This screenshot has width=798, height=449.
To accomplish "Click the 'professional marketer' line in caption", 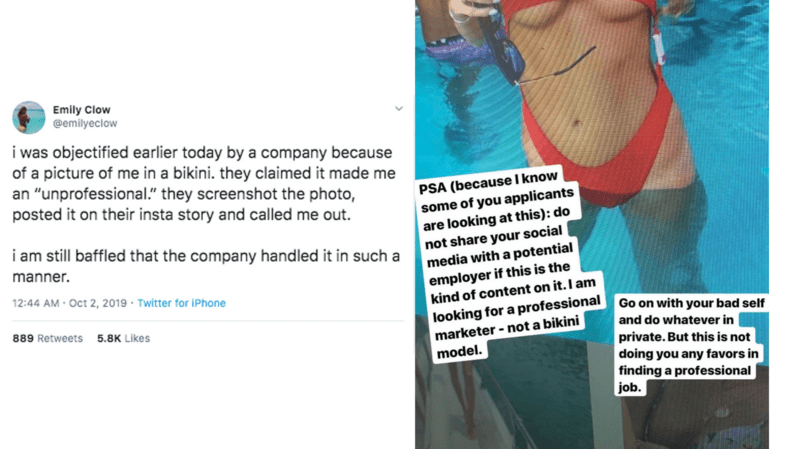I will [517, 310].
